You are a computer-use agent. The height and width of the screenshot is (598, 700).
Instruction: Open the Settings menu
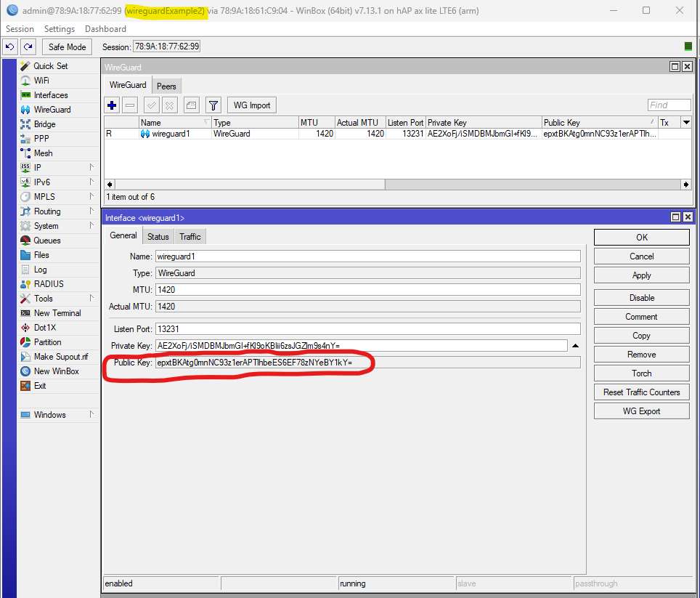(60, 28)
